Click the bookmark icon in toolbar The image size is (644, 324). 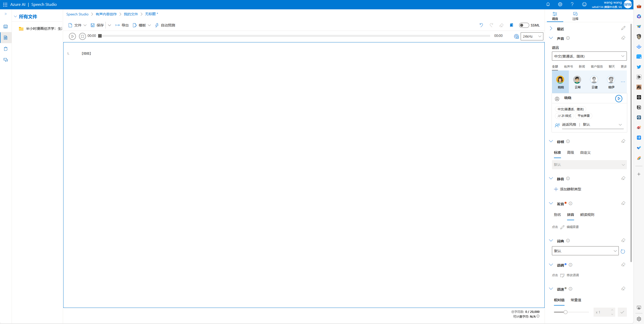pyautogui.click(x=511, y=25)
